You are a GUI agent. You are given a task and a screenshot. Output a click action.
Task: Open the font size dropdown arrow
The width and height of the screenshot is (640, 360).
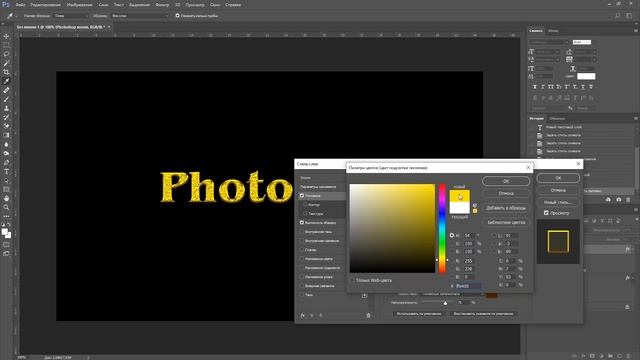pyautogui.click(x=558, y=52)
